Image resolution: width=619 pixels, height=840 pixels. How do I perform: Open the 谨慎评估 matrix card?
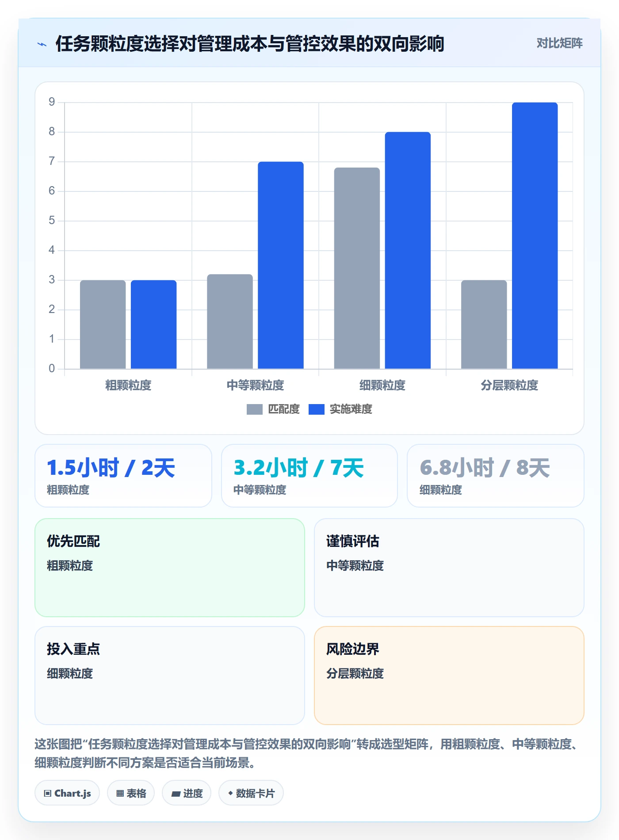[449, 568]
